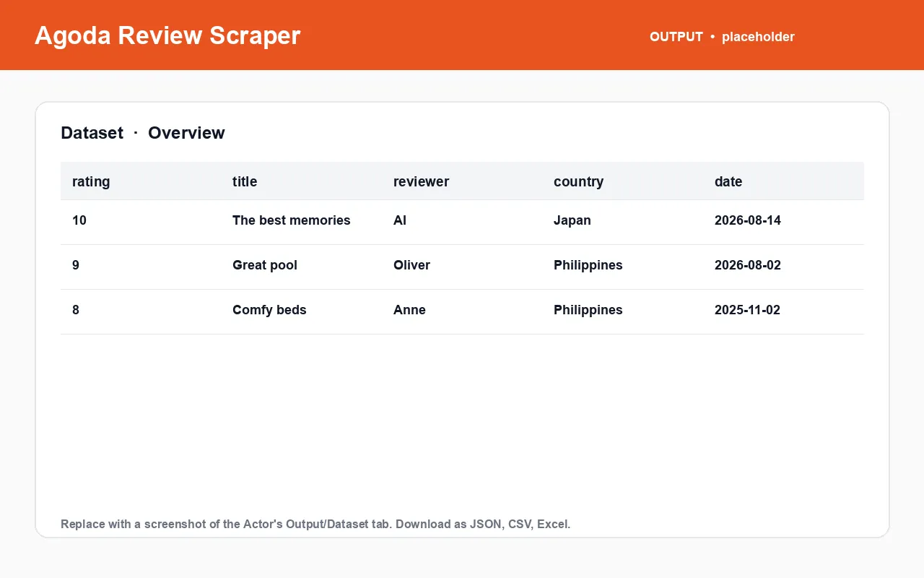Click the rating value 9
Viewport: 924px width, 578px height.
coord(76,265)
